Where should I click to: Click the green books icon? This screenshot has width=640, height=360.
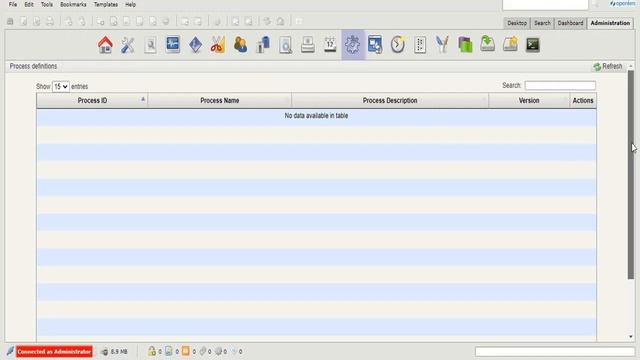coord(465,45)
